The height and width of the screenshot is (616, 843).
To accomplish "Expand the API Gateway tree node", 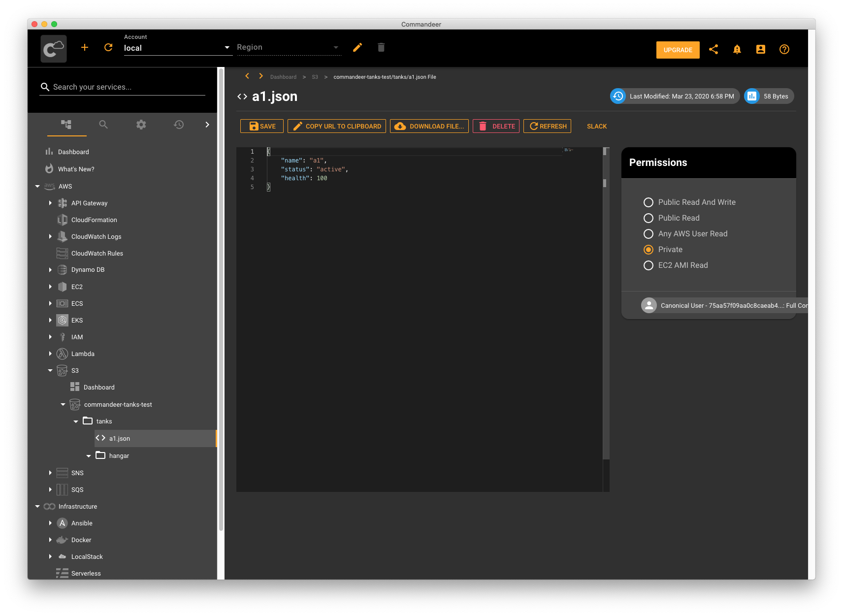I will 50,203.
